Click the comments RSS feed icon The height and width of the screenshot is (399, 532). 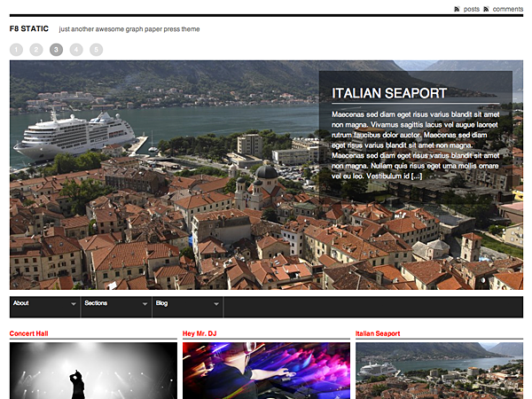click(x=486, y=9)
